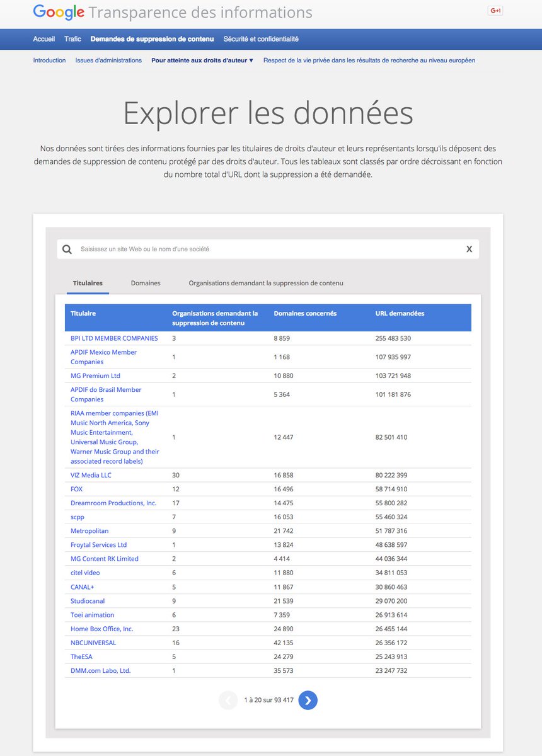Open the TheESA link
This screenshot has height=756, width=542.
(x=81, y=656)
